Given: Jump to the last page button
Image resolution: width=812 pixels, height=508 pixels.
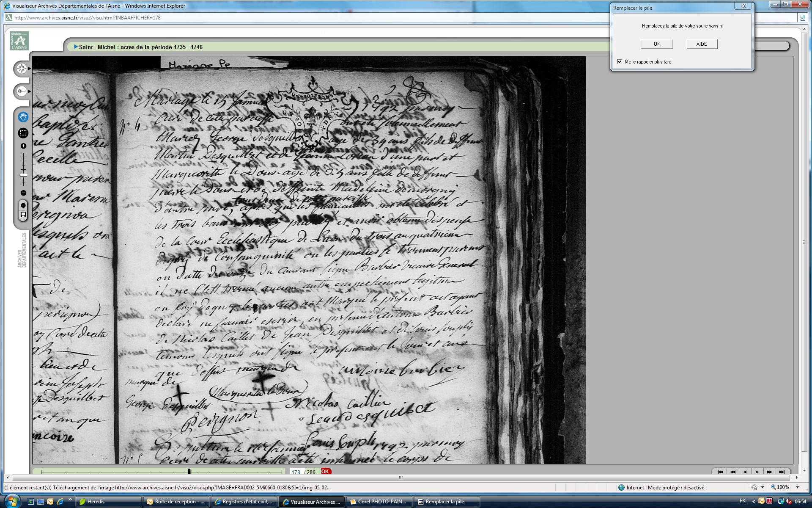Looking at the screenshot, I should 782,472.
